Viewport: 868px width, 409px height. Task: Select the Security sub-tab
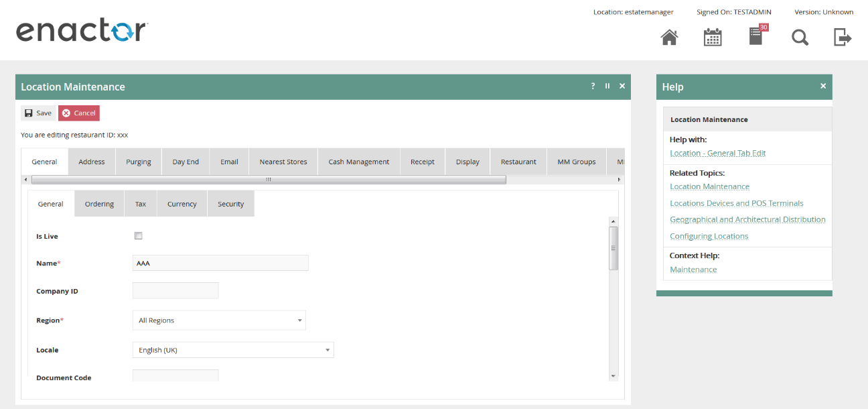pyautogui.click(x=231, y=204)
